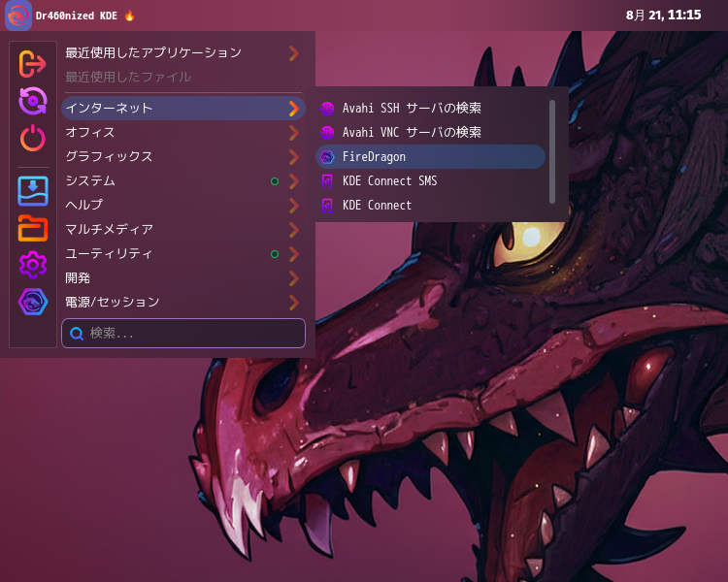Open the システム category
The height and width of the screenshot is (582, 728).
tap(182, 181)
